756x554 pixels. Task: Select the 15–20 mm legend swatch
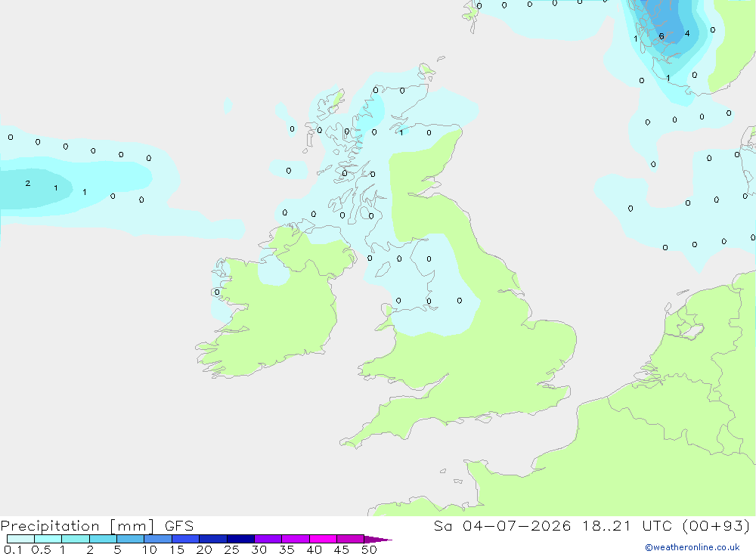(185, 539)
